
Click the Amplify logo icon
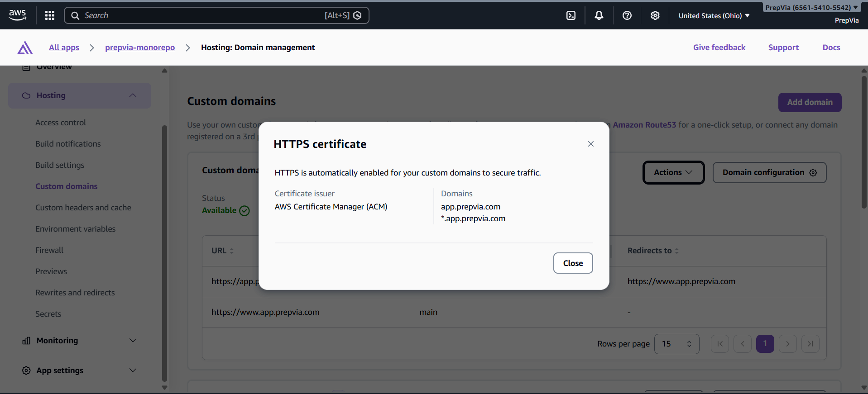[x=25, y=47]
